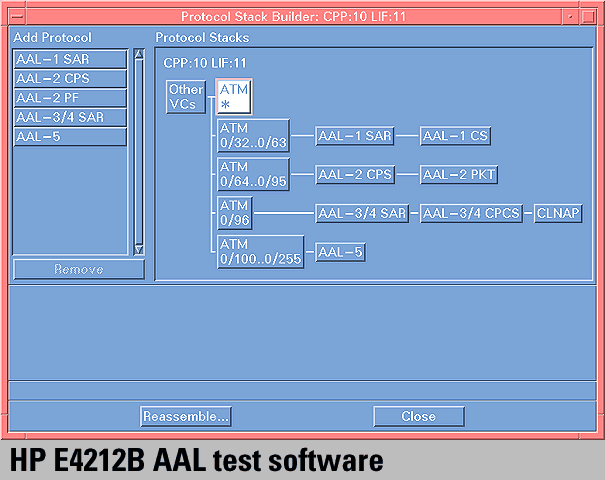
Task: Select the ATM * stack node
Action: point(234,97)
